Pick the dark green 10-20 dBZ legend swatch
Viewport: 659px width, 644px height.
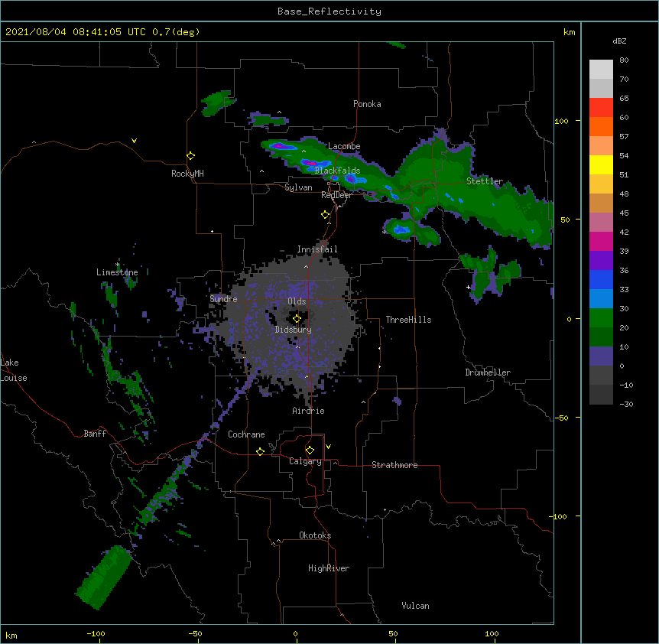click(601, 337)
